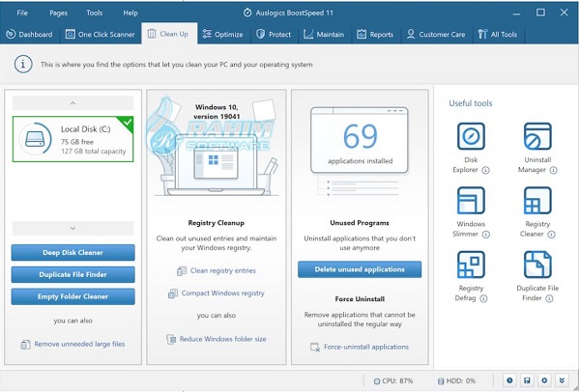Screen dimensions: 580x392
Task: Click the Duplicate File Finder button
Action: [72, 274]
